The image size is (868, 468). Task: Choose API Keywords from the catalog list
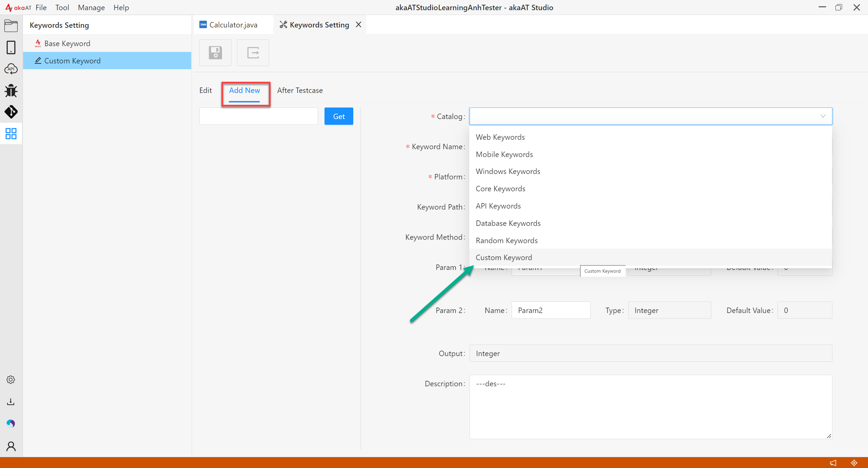coord(651,206)
